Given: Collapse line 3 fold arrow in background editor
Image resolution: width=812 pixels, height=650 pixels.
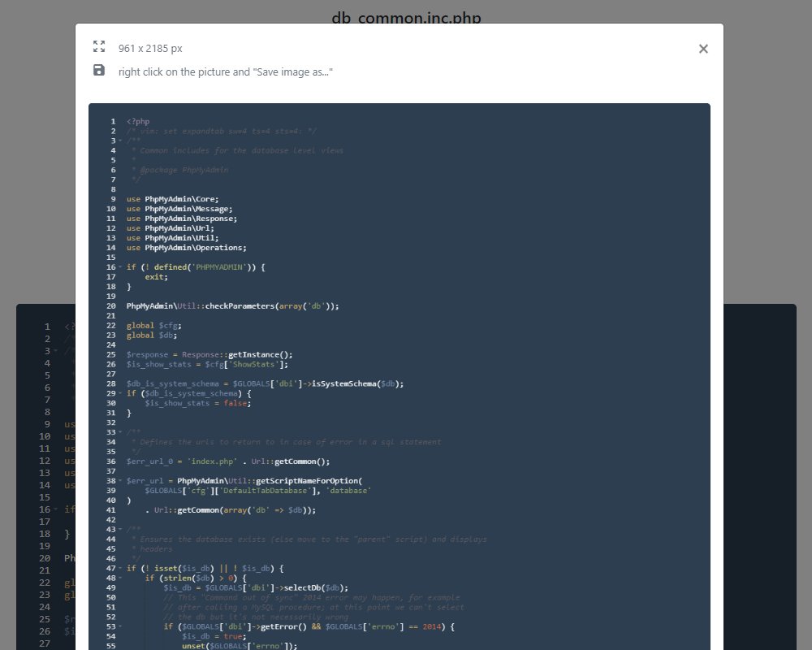Looking at the screenshot, I should [x=56, y=351].
